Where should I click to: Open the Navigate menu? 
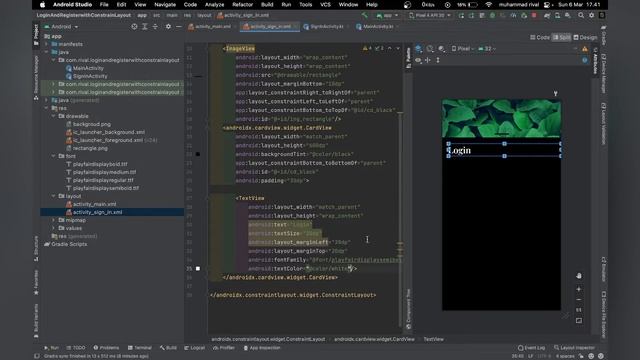(x=165, y=4)
